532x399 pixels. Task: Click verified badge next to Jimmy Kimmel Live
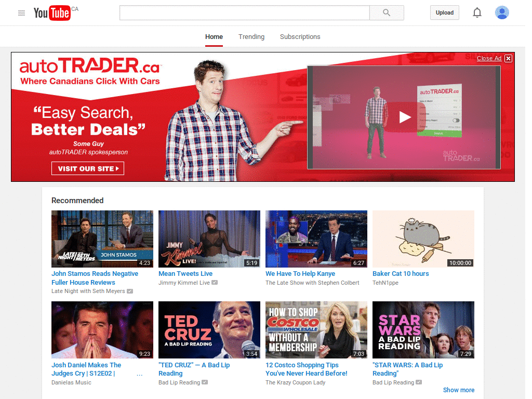pos(215,283)
